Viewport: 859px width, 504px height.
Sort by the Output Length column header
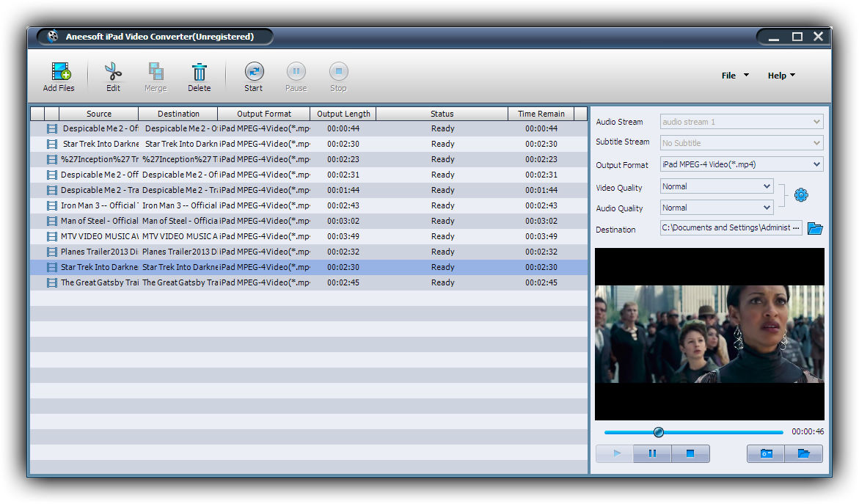tap(343, 114)
